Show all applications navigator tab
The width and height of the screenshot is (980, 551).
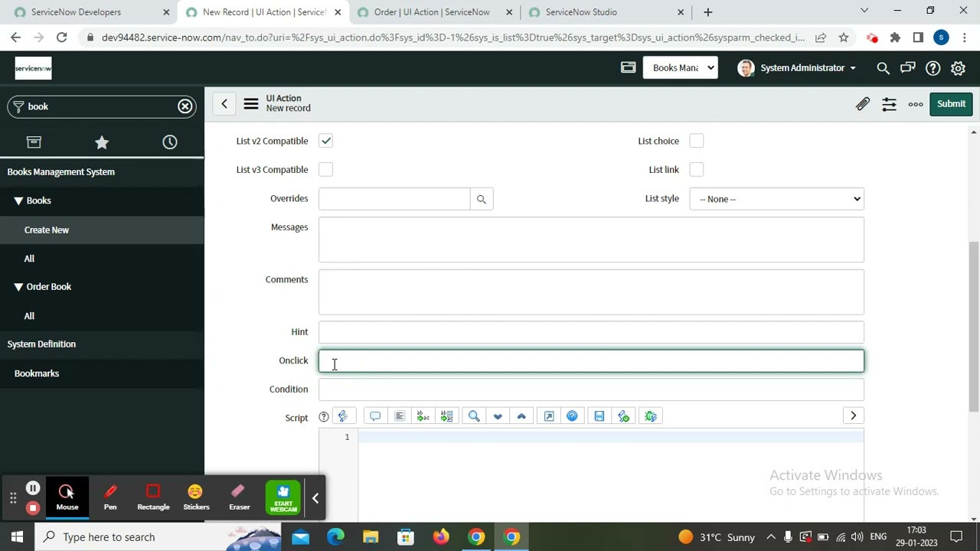pyautogui.click(x=34, y=142)
